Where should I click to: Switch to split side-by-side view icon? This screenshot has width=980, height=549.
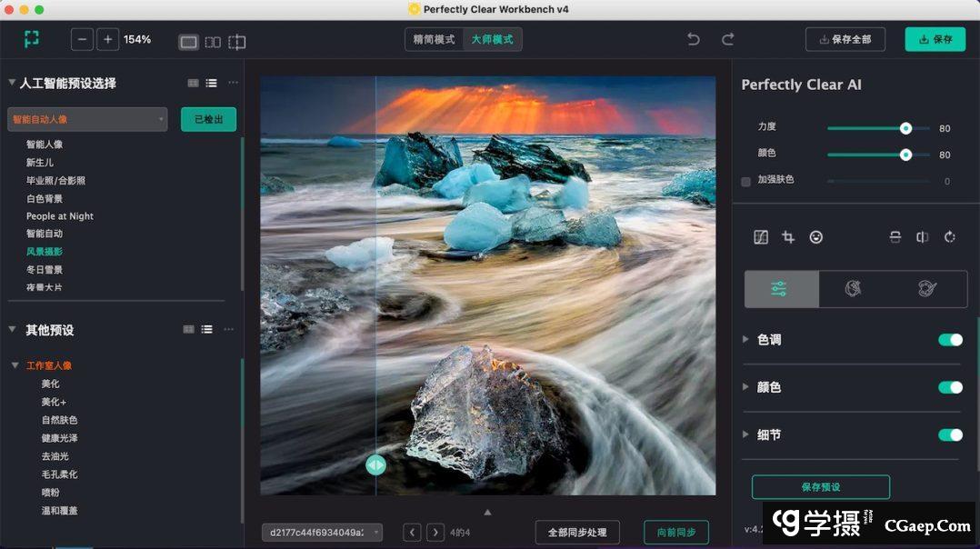213,42
